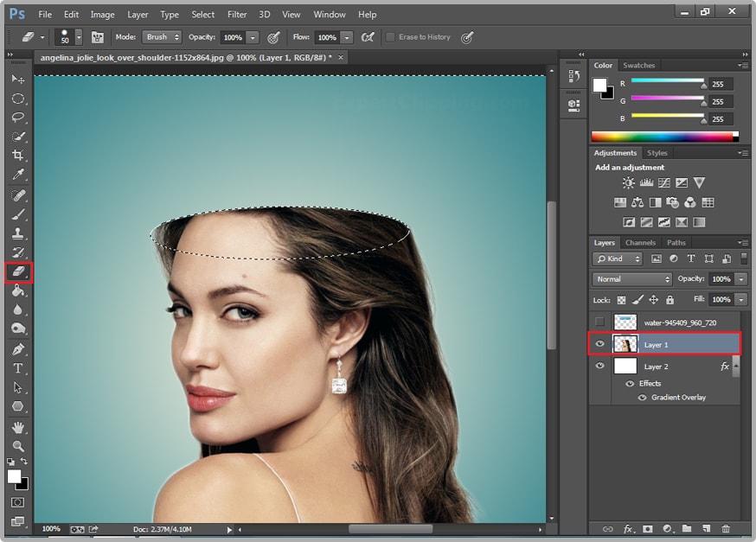
Task: Open the blend mode dropdown showing Normal
Action: 631,279
